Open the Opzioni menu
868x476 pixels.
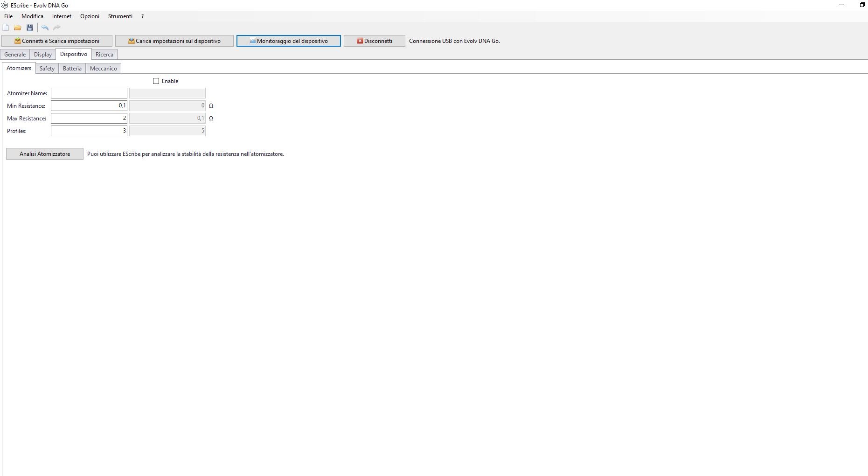[90, 16]
